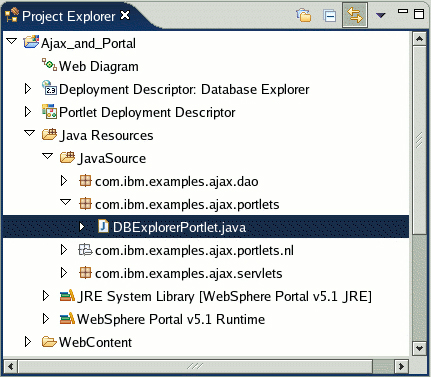Image resolution: width=431 pixels, height=377 pixels.
Task: Collapse the Java Resources node
Action: pos(29,133)
